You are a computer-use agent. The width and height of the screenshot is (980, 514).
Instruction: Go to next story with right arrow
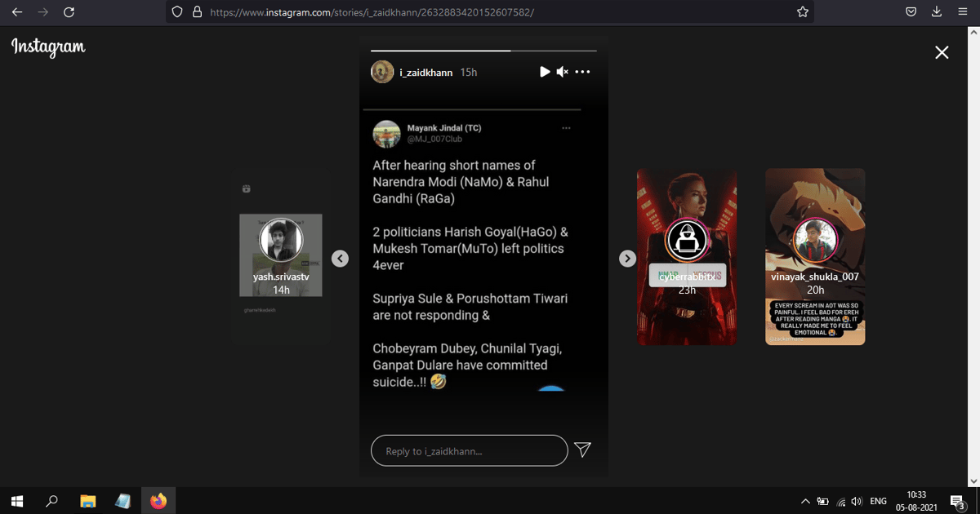tap(627, 258)
